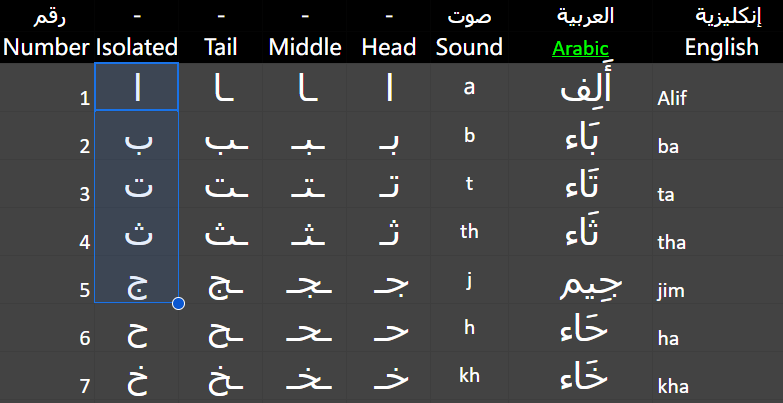Click the 'Middle' header cell

pyautogui.click(x=305, y=47)
